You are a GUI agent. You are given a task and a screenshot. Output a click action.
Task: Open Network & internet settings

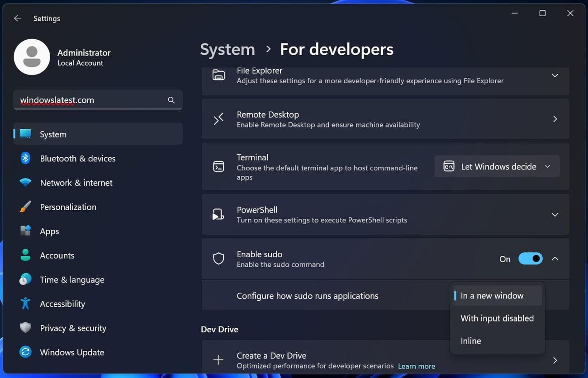(x=76, y=183)
